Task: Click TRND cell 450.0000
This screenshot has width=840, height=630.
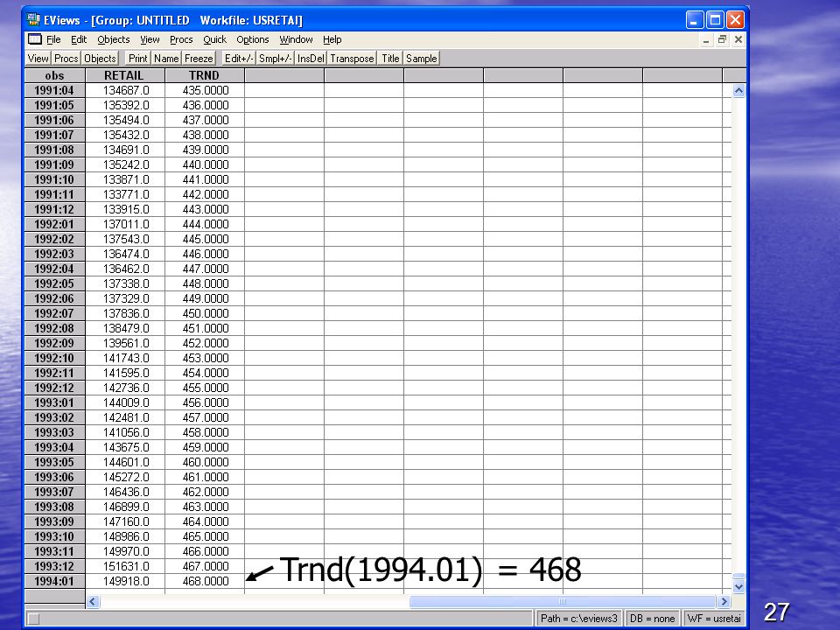Action: [x=205, y=313]
